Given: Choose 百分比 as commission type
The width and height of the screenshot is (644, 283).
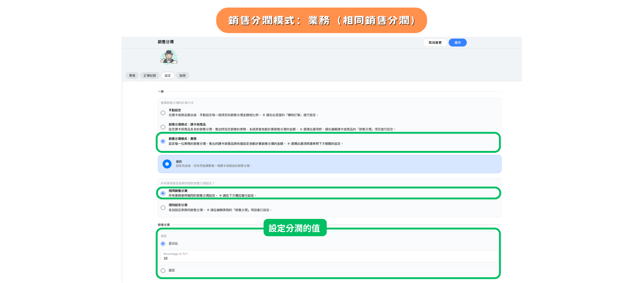Looking at the screenshot, I should [x=163, y=244].
